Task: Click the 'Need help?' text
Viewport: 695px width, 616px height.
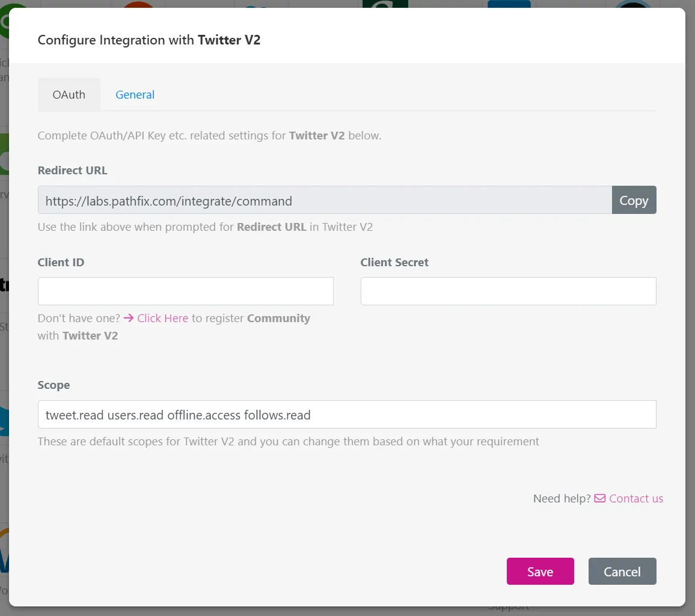Action: pyautogui.click(x=562, y=499)
